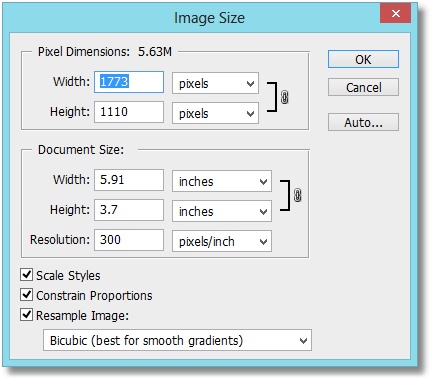
Task: Confirm with the OK button
Action: [363, 59]
